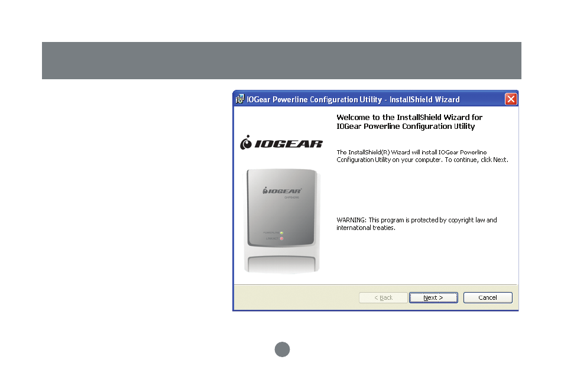Viewport: 564px width, 392px height.
Task: Click the powerline adapter product image
Action: (281, 221)
